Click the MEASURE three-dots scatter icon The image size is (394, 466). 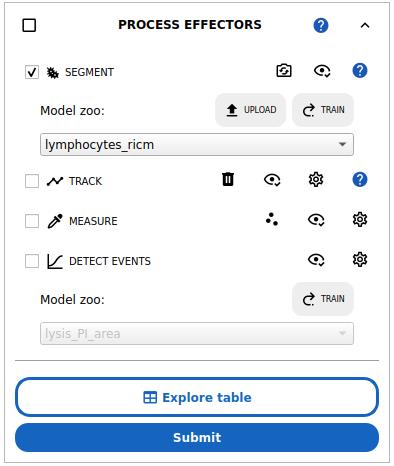coord(272,219)
